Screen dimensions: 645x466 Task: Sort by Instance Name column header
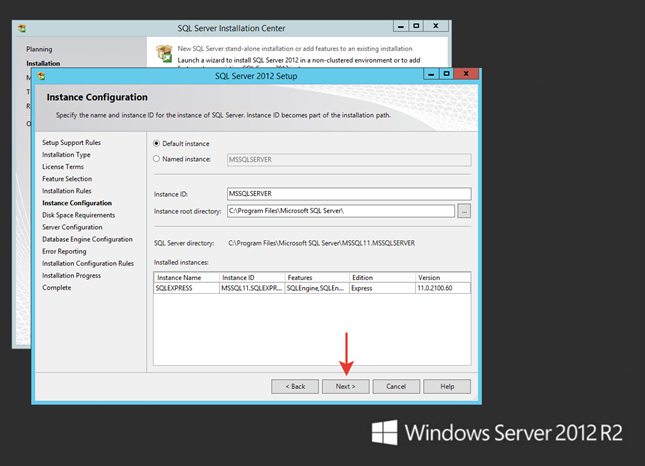[187, 278]
